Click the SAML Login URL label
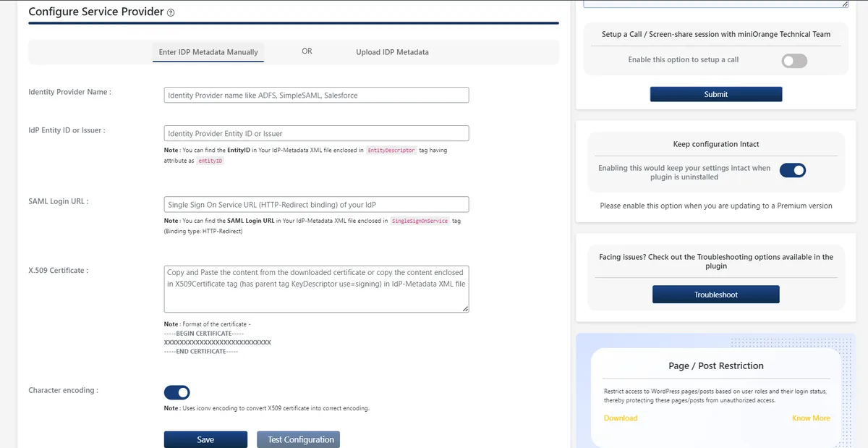The width and height of the screenshot is (868, 448). (x=58, y=202)
